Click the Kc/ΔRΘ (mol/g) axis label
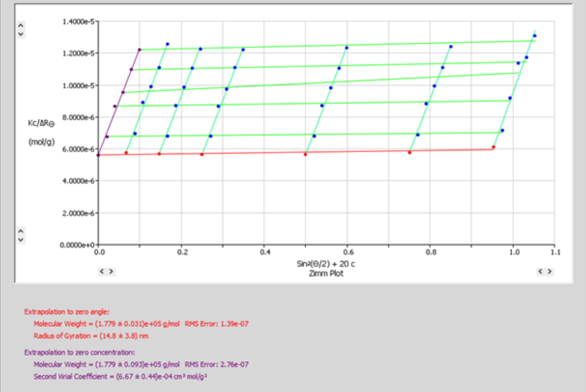 tap(43, 129)
